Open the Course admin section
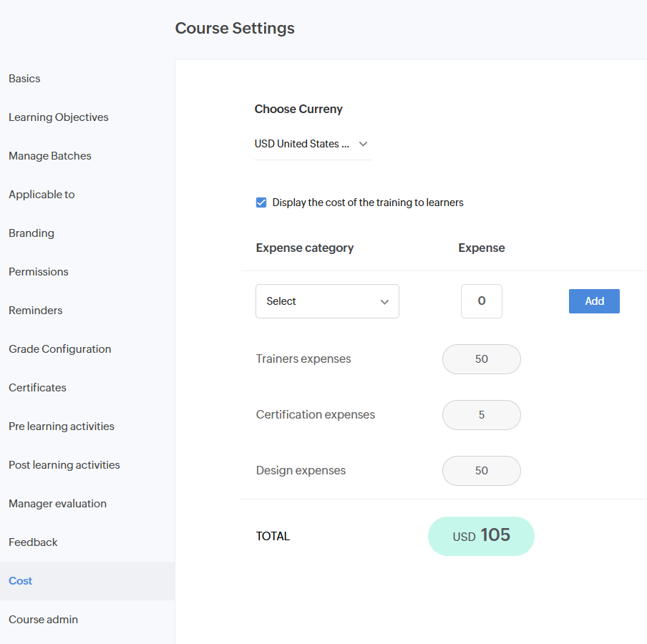Image resolution: width=647 pixels, height=644 pixels. click(44, 620)
